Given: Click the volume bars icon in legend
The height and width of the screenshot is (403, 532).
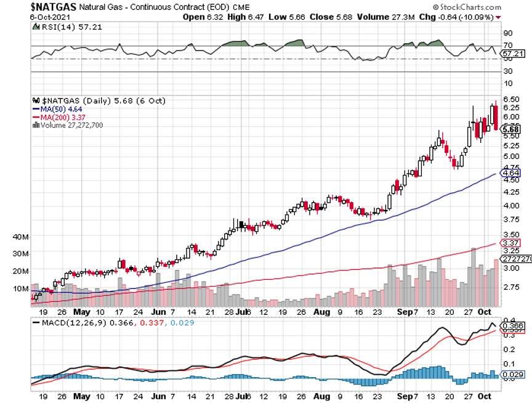Looking at the screenshot, I should click(x=34, y=125).
